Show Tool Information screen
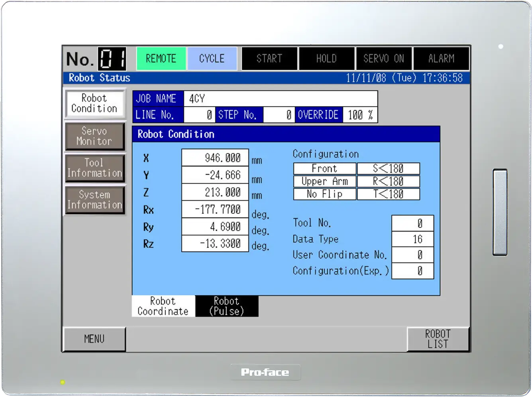Viewport: 532px width, 397px height. (x=95, y=168)
